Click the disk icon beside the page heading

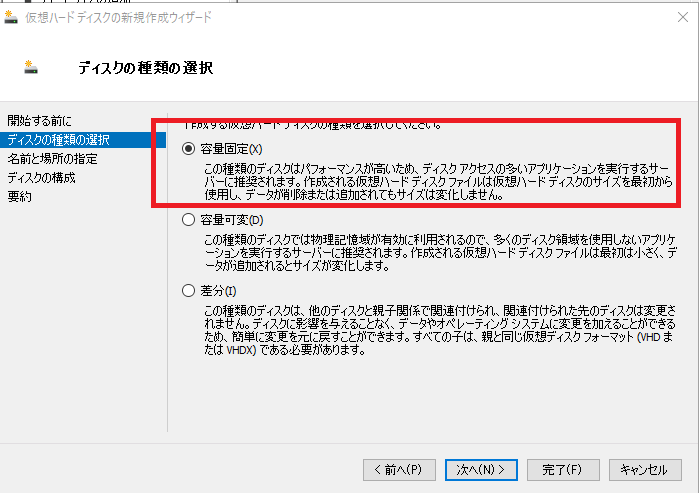point(31,67)
